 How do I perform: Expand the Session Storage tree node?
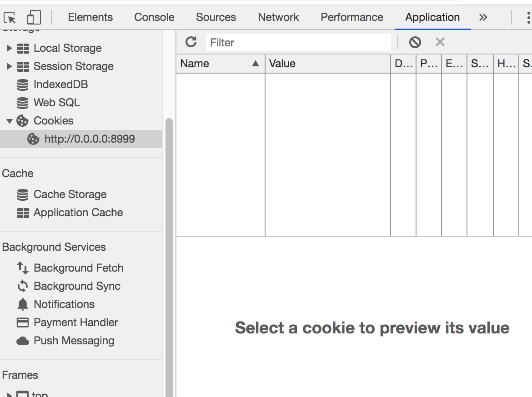click(10, 66)
